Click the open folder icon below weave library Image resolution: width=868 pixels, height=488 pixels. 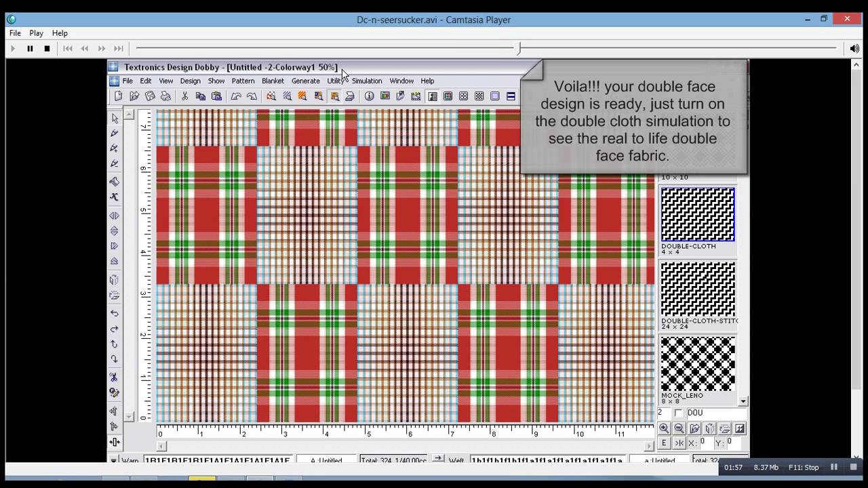(694, 428)
